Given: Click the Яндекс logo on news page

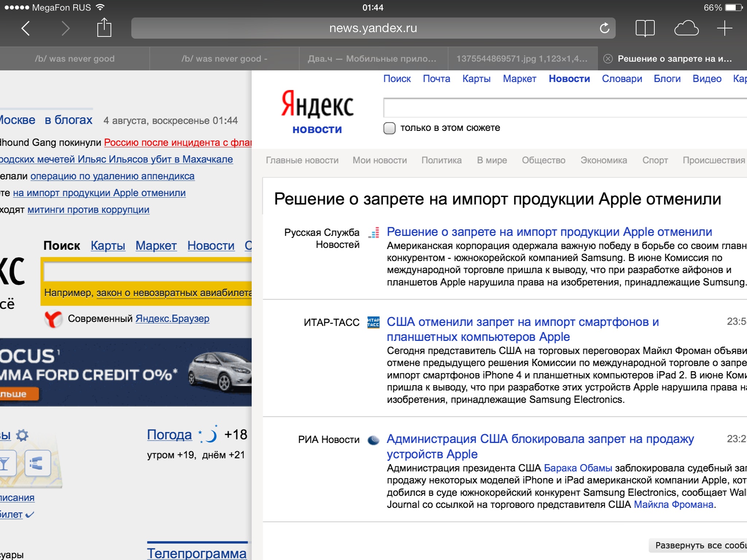Looking at the screenshot, I should 317,105.
